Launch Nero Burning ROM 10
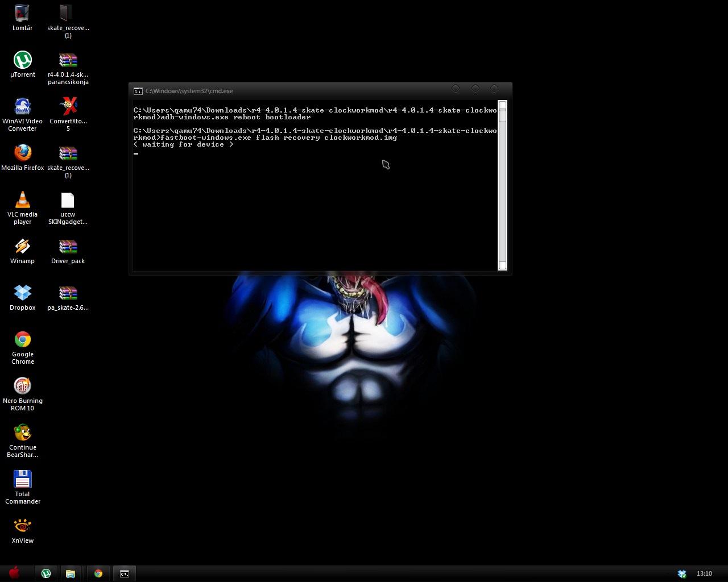Screen dimensions: 728x582 [23, 394]
